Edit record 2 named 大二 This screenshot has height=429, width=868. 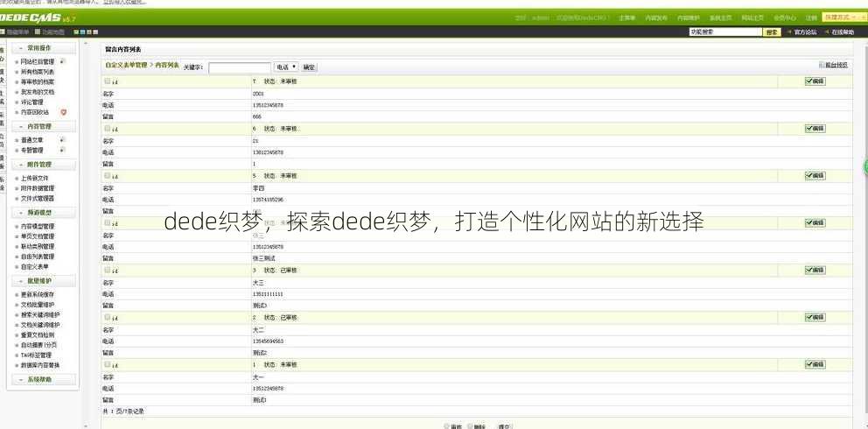[x=815, y=317]
